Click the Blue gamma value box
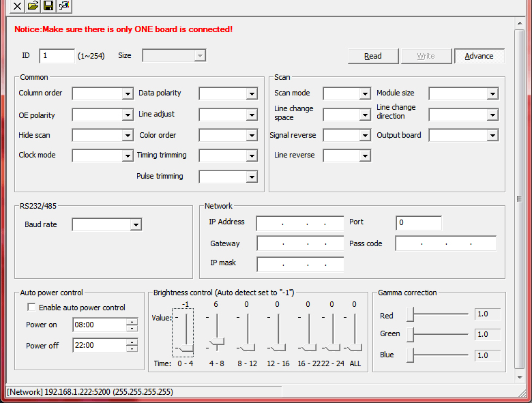 [488, 355]
